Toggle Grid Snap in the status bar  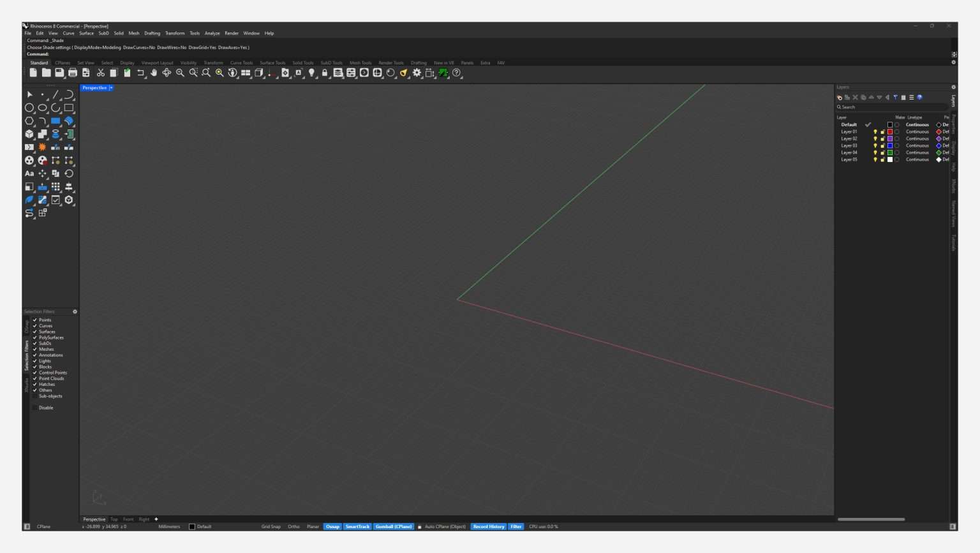click(x=271, y=527)
